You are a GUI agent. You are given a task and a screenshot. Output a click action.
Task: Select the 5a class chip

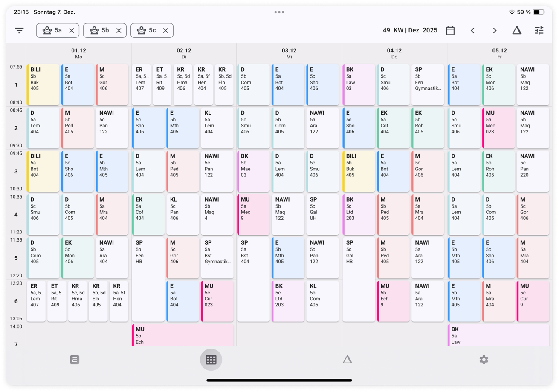click(53, 31)
